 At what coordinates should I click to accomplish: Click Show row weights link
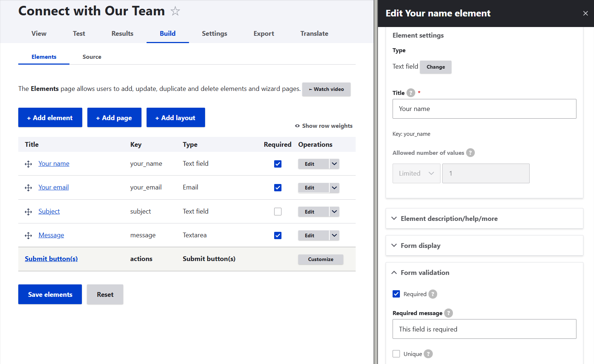[324, 126]
